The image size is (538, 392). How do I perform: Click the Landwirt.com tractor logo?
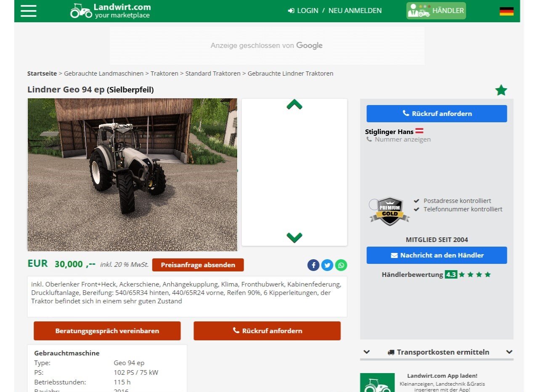click(x=81, y=11)
